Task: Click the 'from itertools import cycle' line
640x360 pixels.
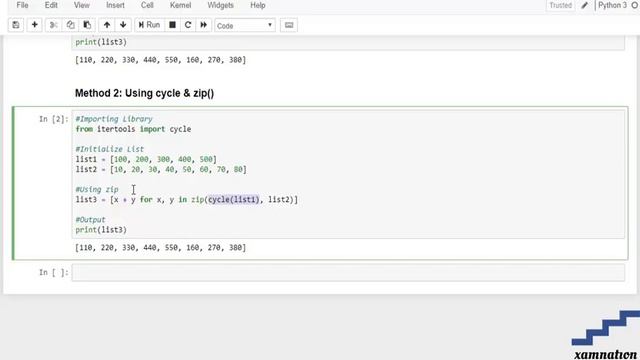Action: [133, 129]
